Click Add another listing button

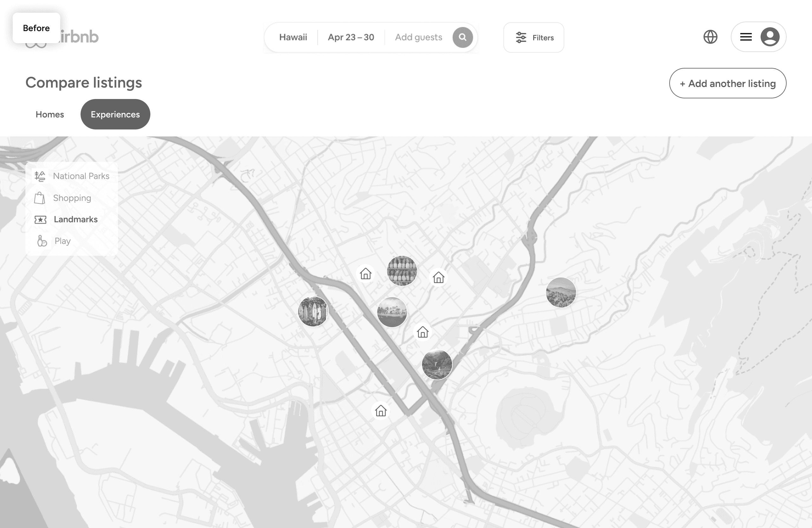(x=727, y=83)
